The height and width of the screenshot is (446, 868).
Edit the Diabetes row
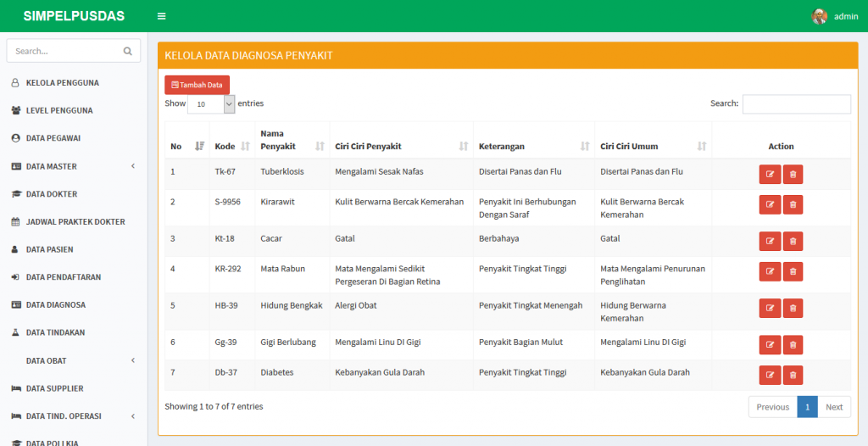(770, 375)
